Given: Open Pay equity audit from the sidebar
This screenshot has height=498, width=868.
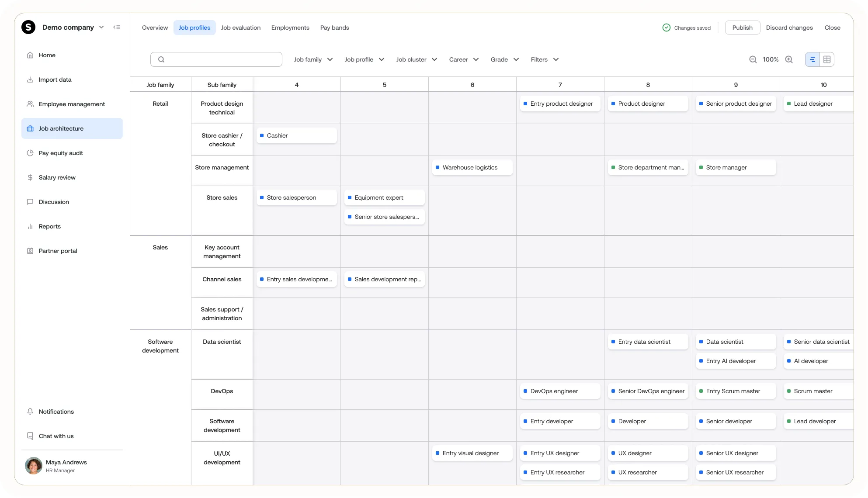Looking at the screenshot, I should click(61, 153).
